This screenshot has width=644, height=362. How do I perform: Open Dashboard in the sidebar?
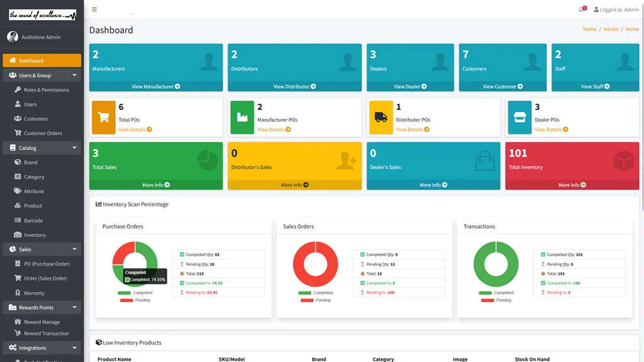[42, 60]
